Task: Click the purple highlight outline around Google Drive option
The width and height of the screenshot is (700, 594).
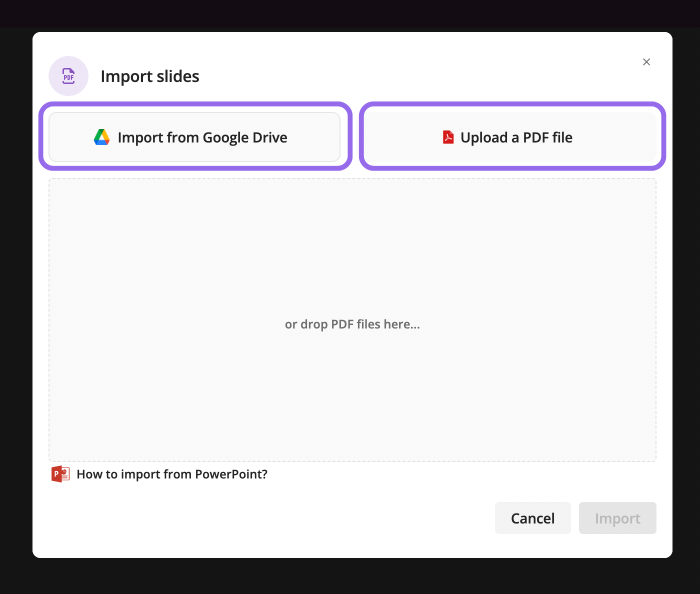Action: tap(195, 104)
